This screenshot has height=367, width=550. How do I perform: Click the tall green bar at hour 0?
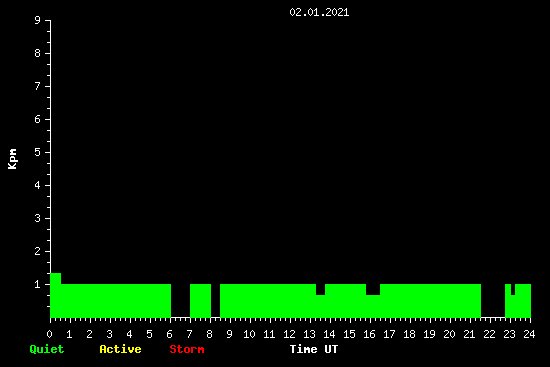click(x=55, y=295)
